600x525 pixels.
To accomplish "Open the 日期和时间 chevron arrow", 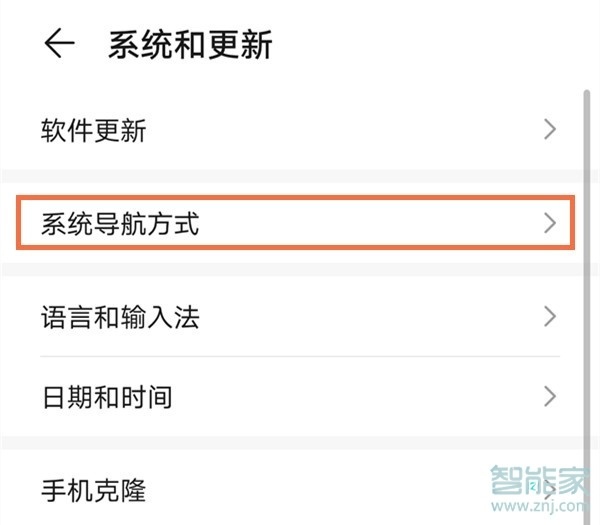I will (549, 397).
